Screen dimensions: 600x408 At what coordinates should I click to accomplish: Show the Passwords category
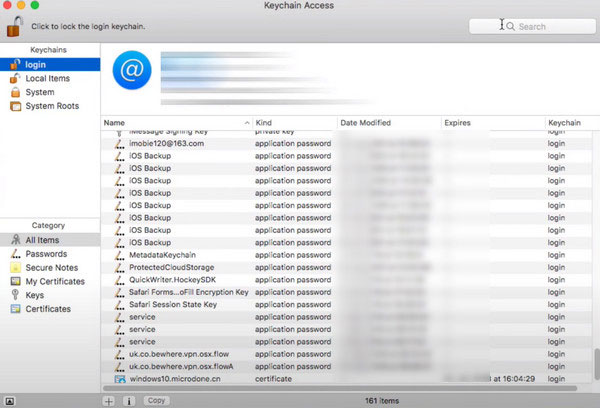click(47, 254)
